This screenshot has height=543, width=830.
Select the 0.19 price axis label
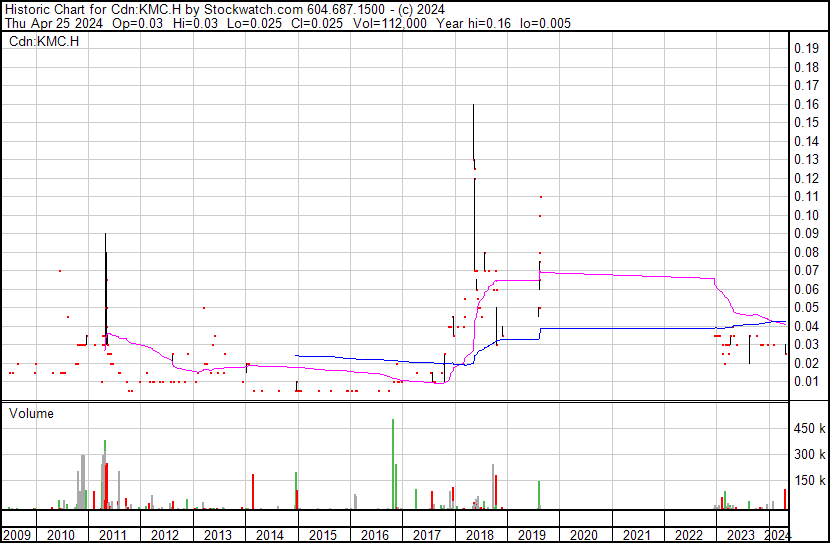(807, 48)
